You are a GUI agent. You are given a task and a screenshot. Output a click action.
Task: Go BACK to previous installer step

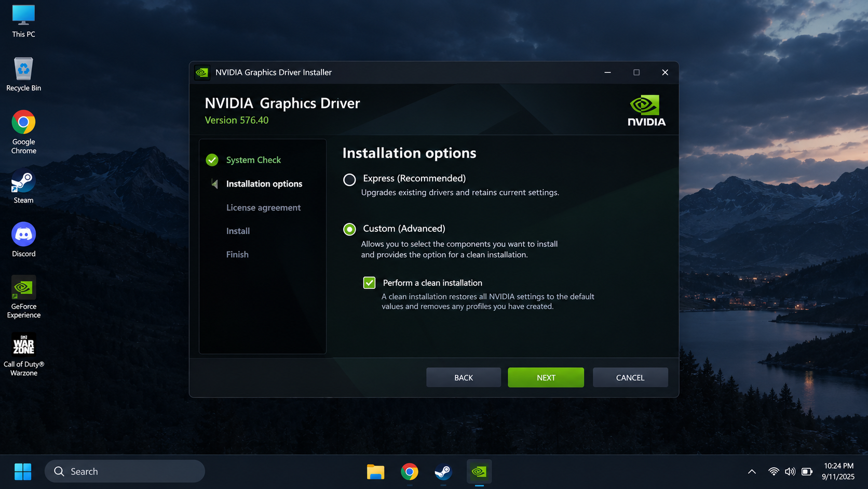(464, 377)
